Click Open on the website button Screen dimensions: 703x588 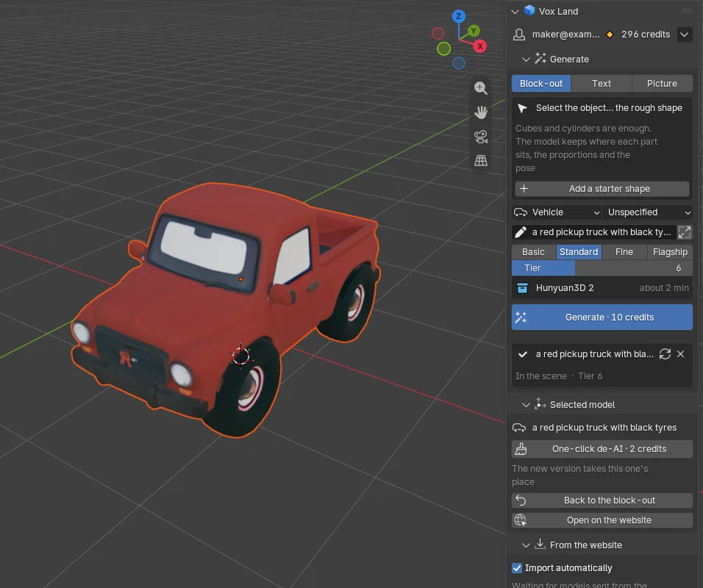(602, 520)
